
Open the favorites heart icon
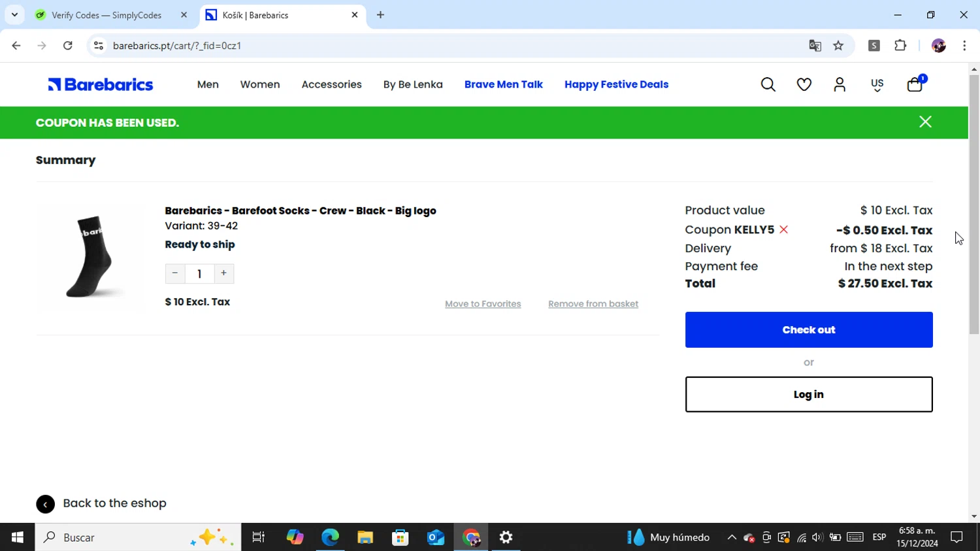[804, 84]
